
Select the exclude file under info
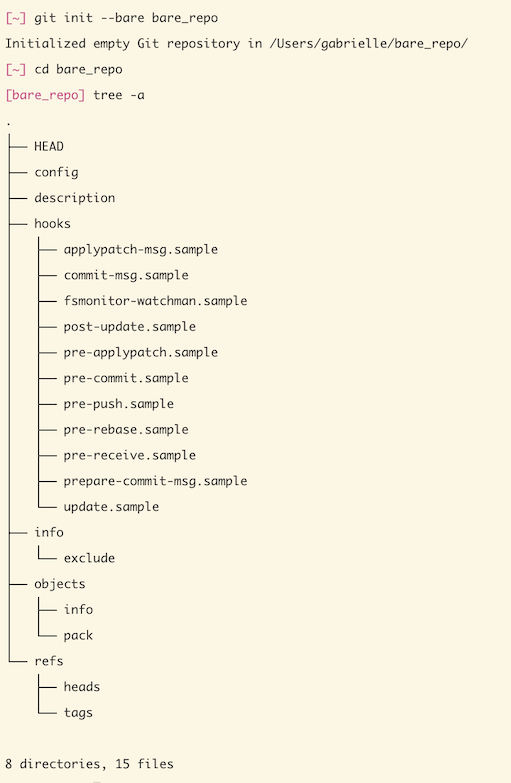89,558
